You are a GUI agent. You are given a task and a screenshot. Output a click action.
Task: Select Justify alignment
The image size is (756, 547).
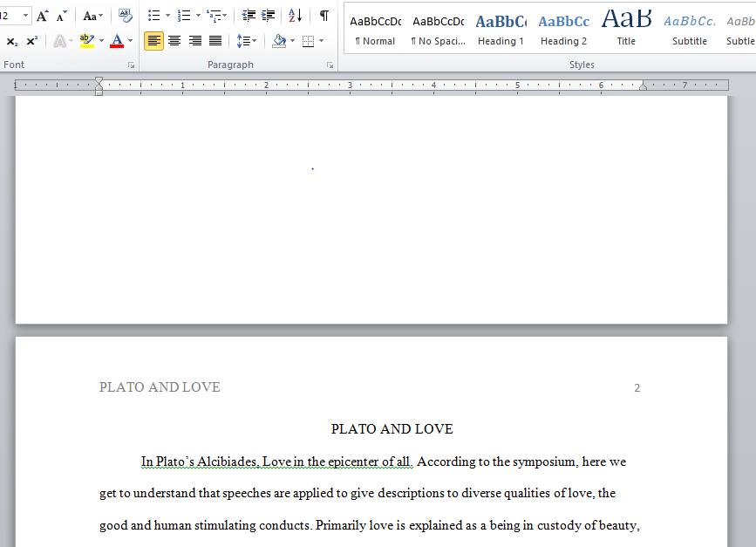coord(215,41)
